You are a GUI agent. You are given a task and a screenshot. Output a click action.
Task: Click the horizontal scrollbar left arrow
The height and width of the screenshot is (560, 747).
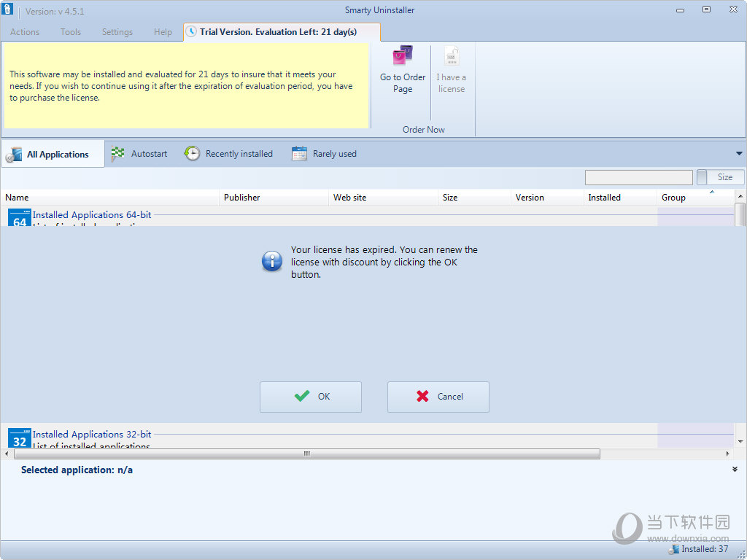6,454
